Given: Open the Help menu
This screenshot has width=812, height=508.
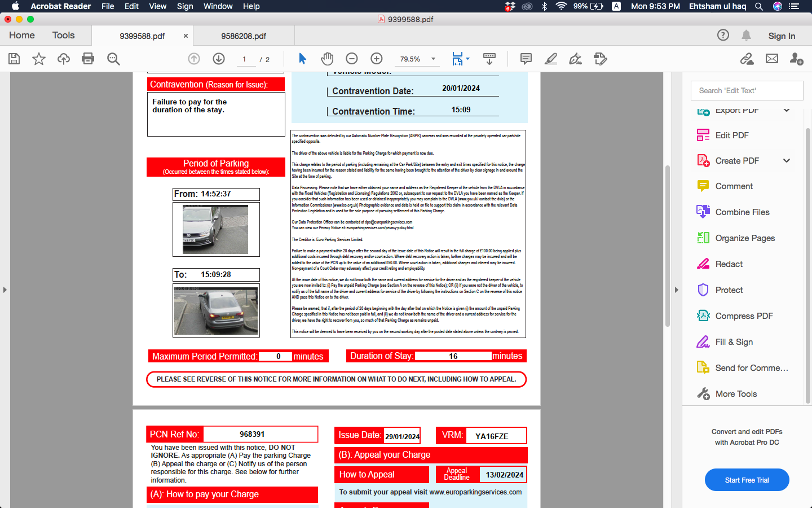Looking at the screenshot, I should point(251,6).
